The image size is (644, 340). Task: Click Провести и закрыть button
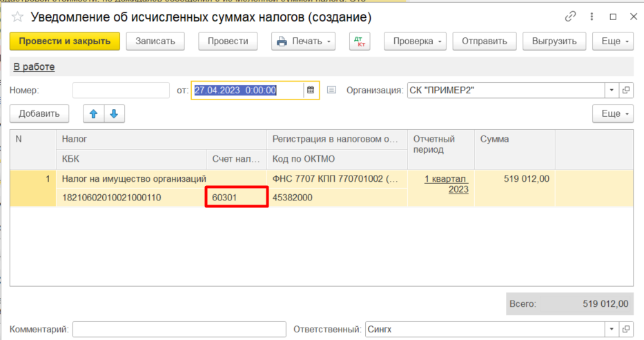tap(65, 41)
